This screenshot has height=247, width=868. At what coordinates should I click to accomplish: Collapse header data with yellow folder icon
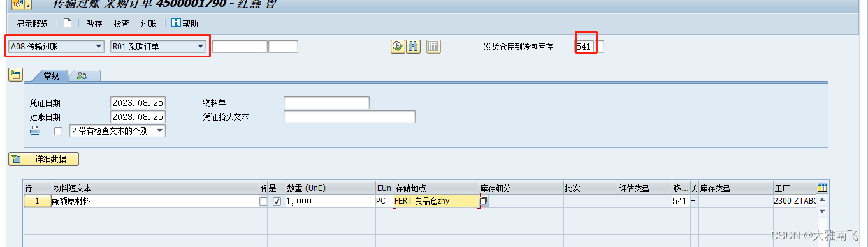click(15, 75)
